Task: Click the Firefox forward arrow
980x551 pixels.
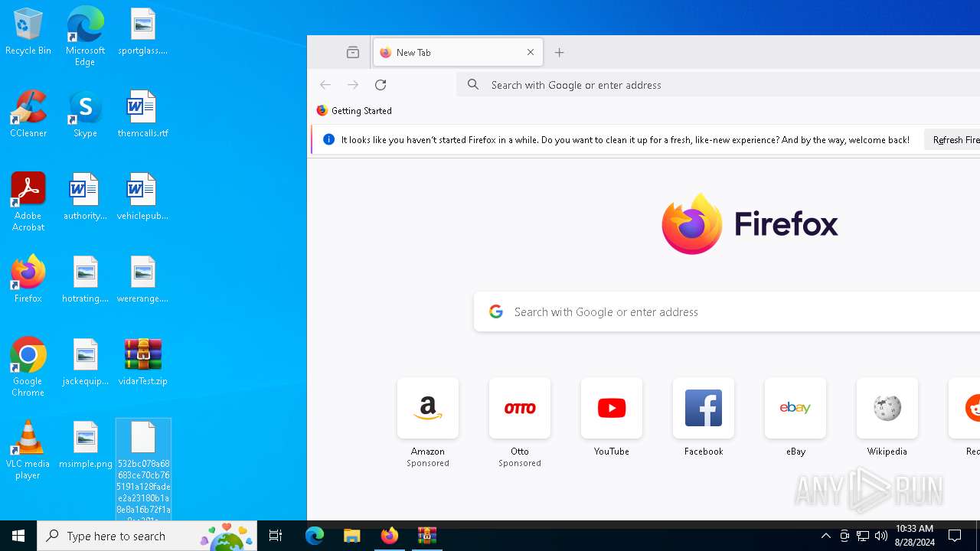Action: pos(353,85)
